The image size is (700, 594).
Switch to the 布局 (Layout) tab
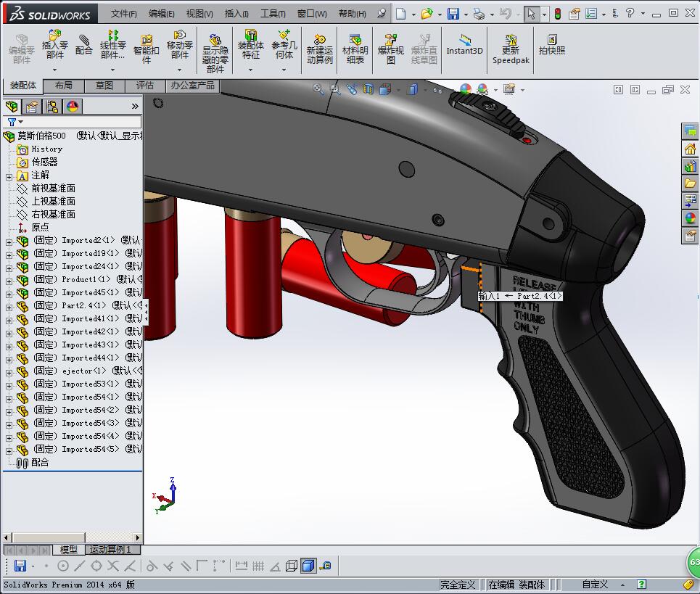(63, 86)
